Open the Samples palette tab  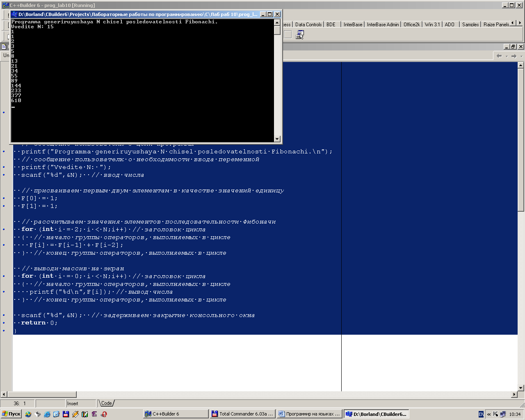tap(470, 25)
